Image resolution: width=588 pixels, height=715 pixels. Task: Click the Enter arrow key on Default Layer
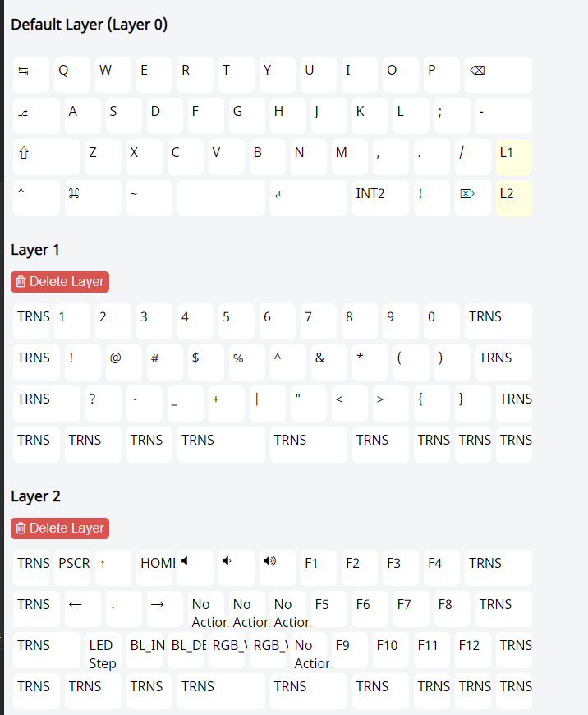pos(309,198)
